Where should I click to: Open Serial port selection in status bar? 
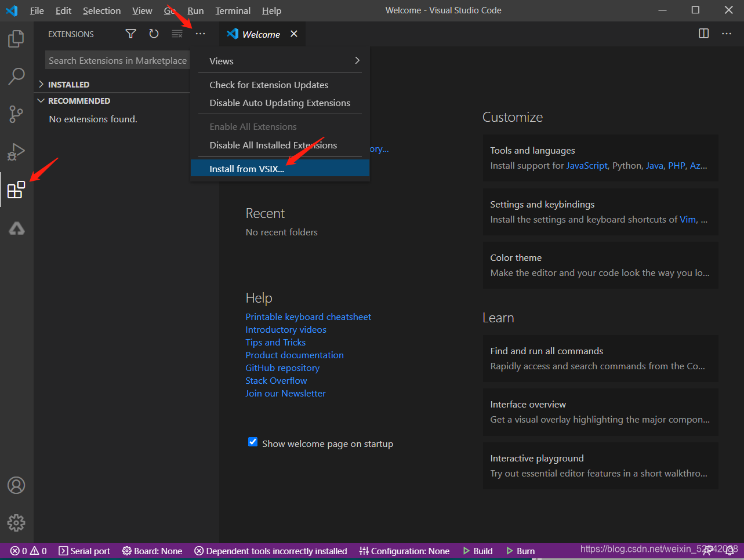(x=85, y=551)
